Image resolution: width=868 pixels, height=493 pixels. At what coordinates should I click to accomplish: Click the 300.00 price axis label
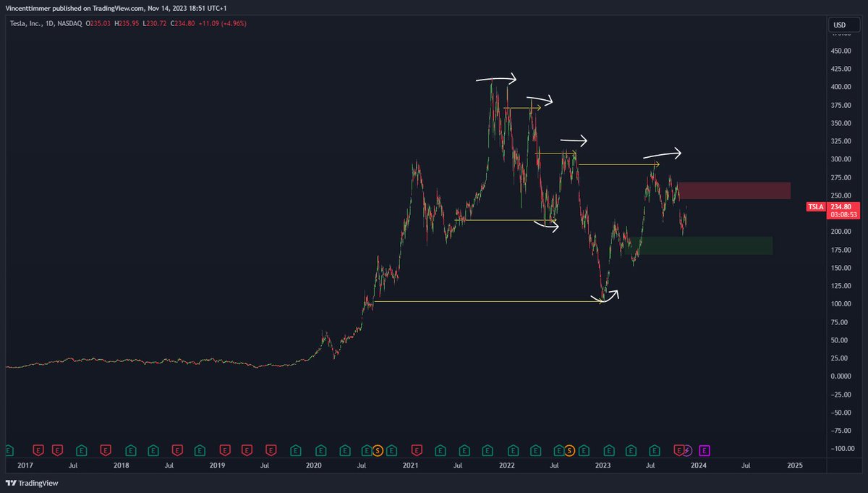coord(841,159)
